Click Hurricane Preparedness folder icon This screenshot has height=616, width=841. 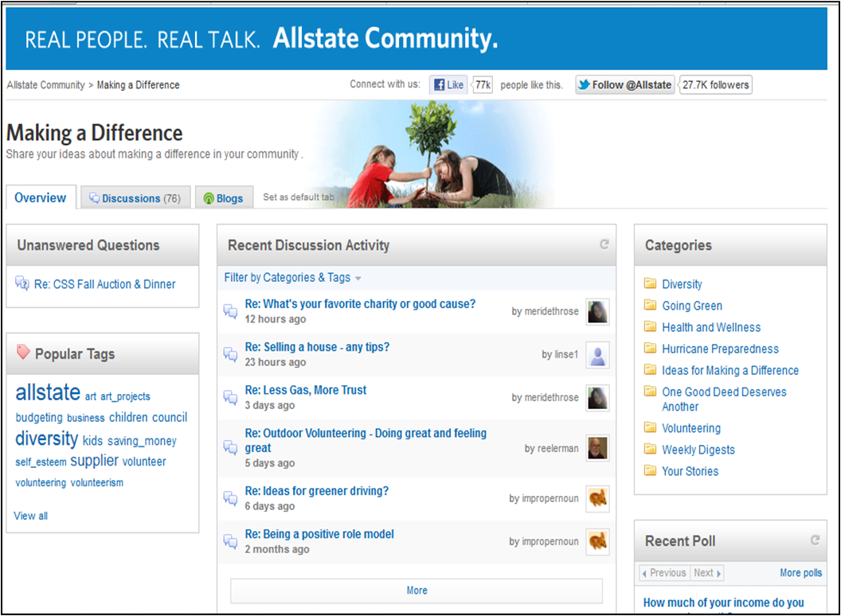click(650, 348)
